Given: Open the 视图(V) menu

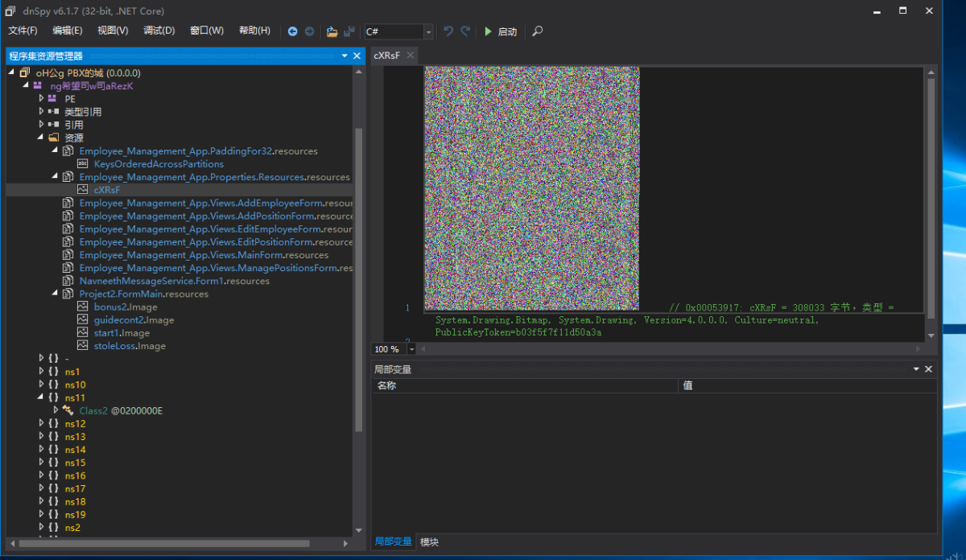Looking at the screenshot, I should [x=113, y=31].
